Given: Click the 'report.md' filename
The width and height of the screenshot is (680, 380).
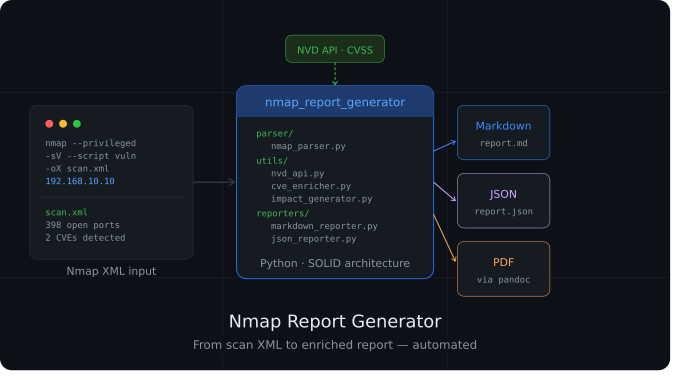Looking at the screenshot, I should coord(503,144).
